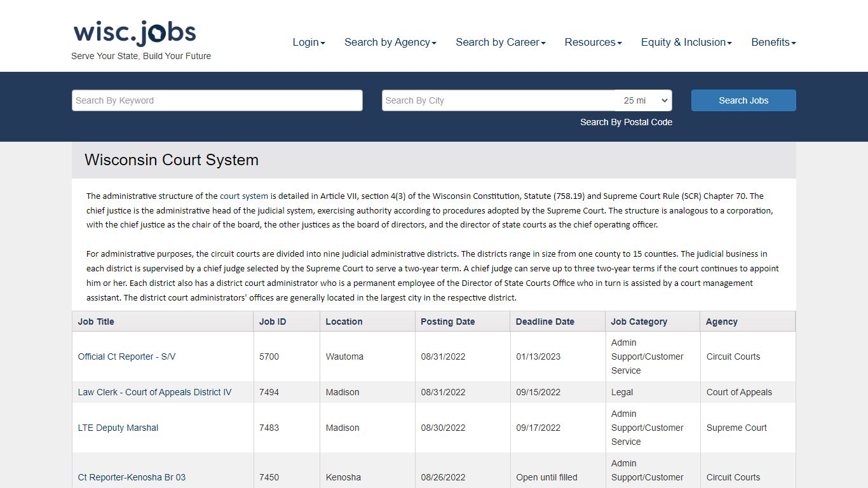Click the Court of Appeals agency cell
This screenshot has height=488, width=868.
[x=748, y=392]
